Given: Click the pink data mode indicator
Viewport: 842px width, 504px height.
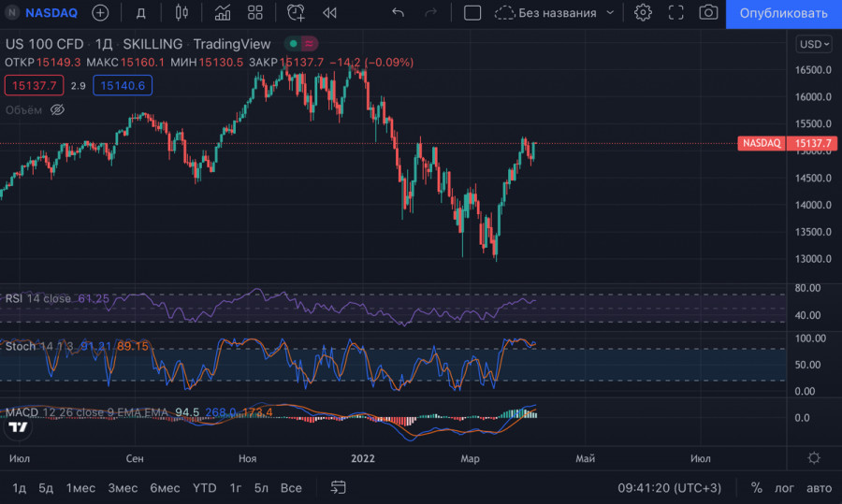Looking at the screenshot, I should (310, 43).
